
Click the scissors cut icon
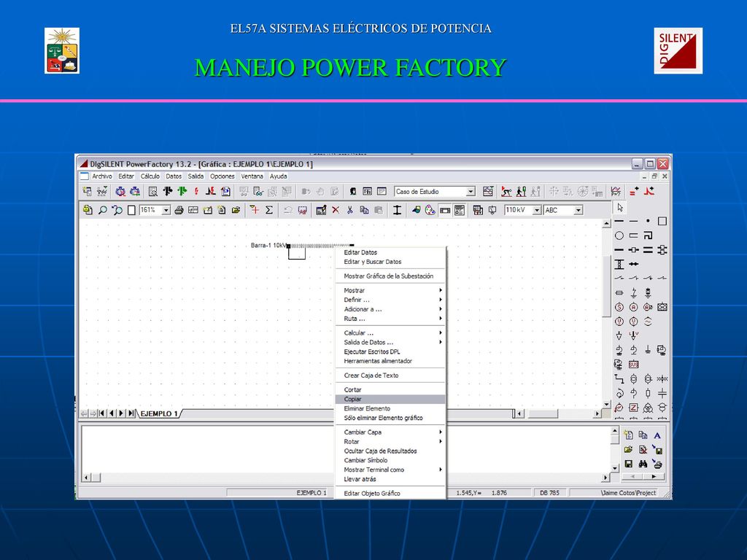[x=349, y=210]
